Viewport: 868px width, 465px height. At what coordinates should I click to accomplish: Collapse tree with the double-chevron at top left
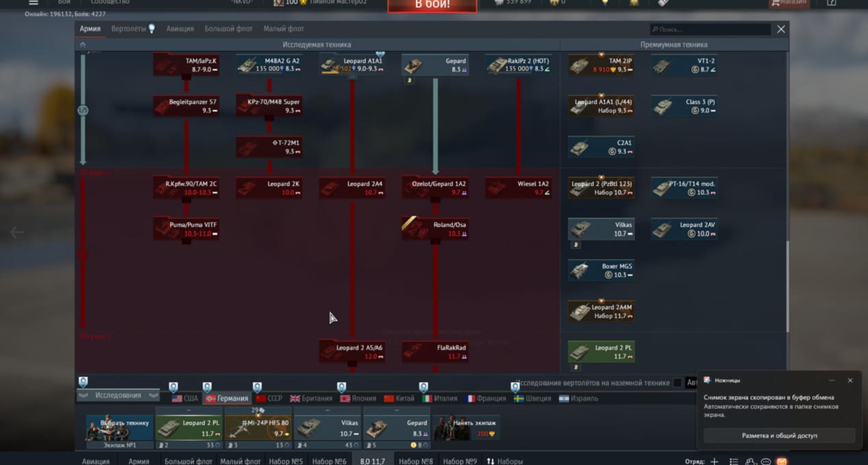[x=83, y=45]
